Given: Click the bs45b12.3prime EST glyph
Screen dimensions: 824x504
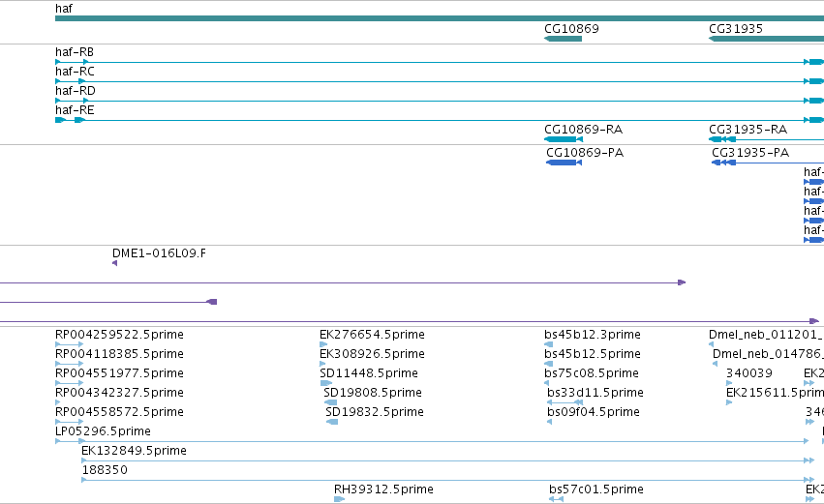Looking at the screenshot, I should (x=549, y=344).
